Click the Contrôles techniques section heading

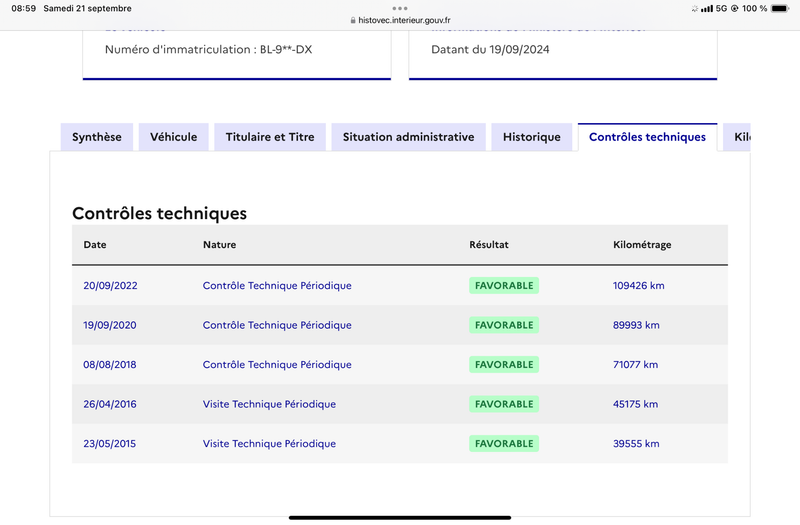click(159, 213)
